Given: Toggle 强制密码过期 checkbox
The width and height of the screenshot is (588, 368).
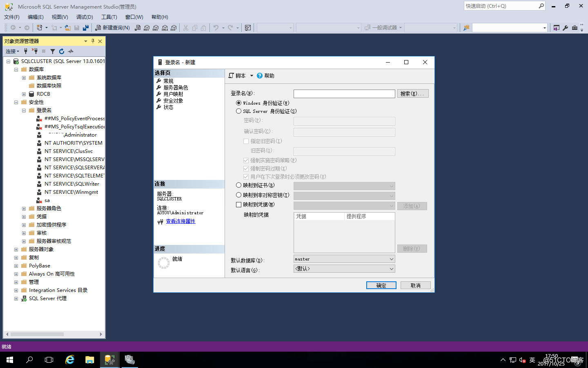Looking at the screenshot, I should point(246,168).
